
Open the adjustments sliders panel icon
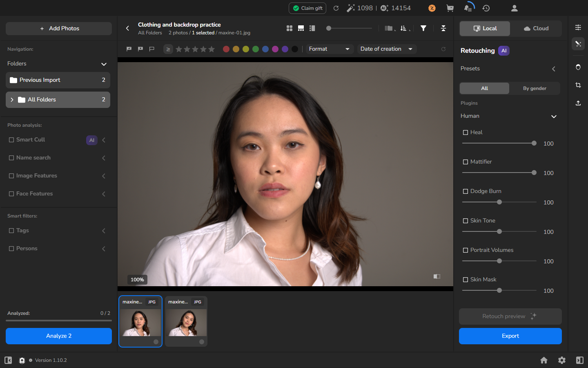pyautogui.click(x=578, y=27)
